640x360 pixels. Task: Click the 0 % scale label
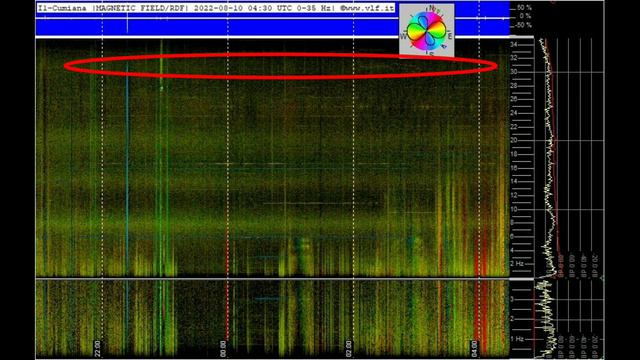[525, 16]
